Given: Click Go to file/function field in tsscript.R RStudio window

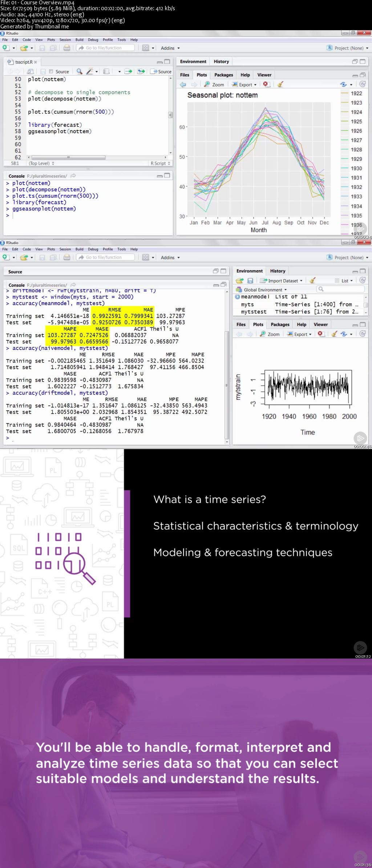Looking at the screenshot, I should (105, 48).
